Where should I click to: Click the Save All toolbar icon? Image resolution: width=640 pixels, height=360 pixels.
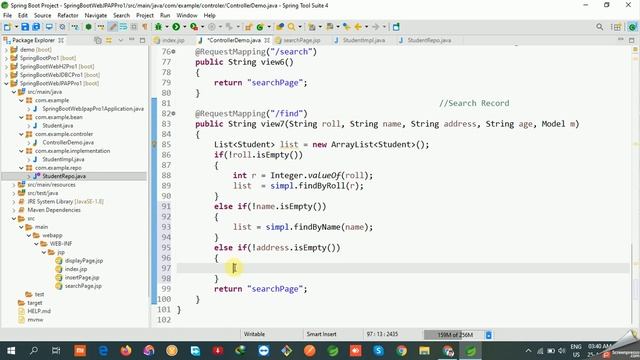[36, 27]
